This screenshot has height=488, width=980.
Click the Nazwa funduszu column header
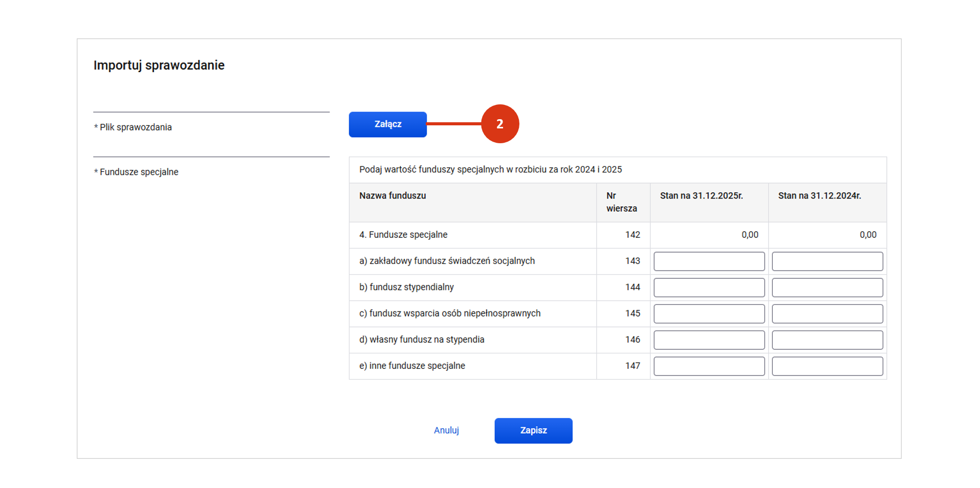(393, 196)
